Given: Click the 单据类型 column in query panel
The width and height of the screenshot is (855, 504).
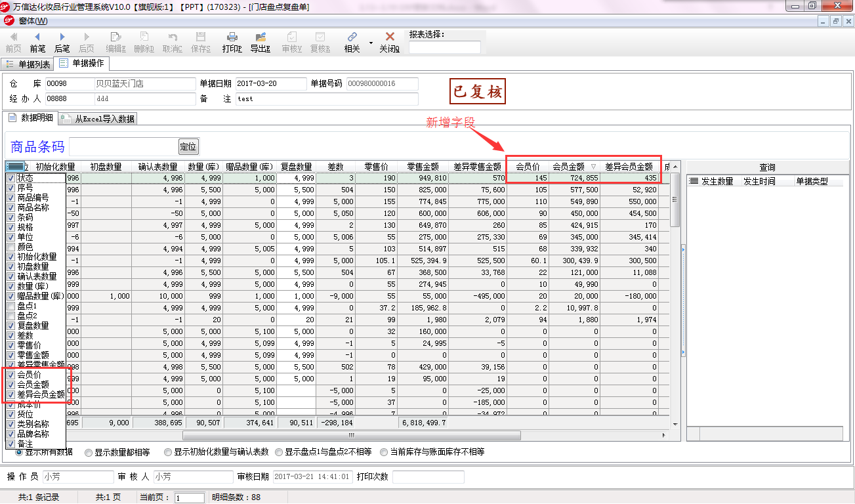Looking at the screenshot, I should (812, 181).
